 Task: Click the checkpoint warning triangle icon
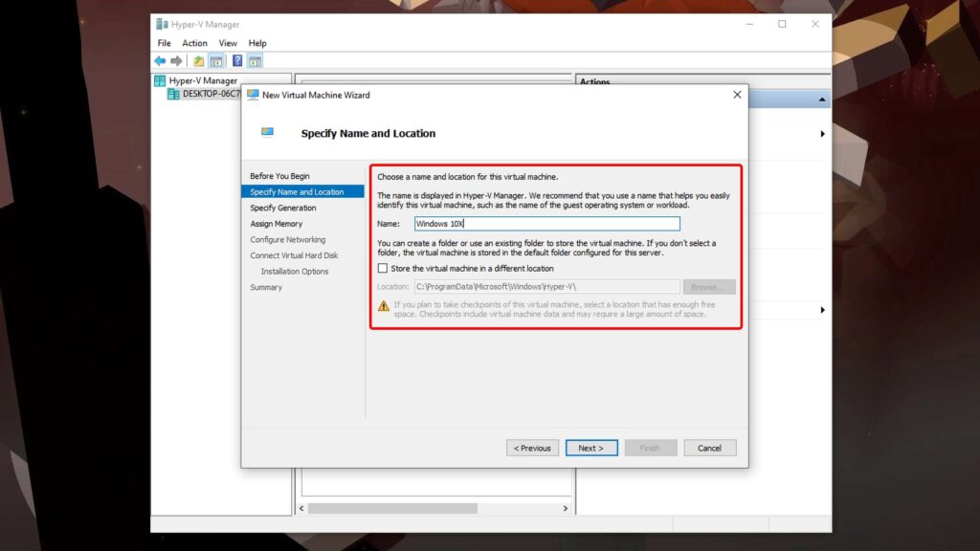pyautogui.click(x=383, y=306)
